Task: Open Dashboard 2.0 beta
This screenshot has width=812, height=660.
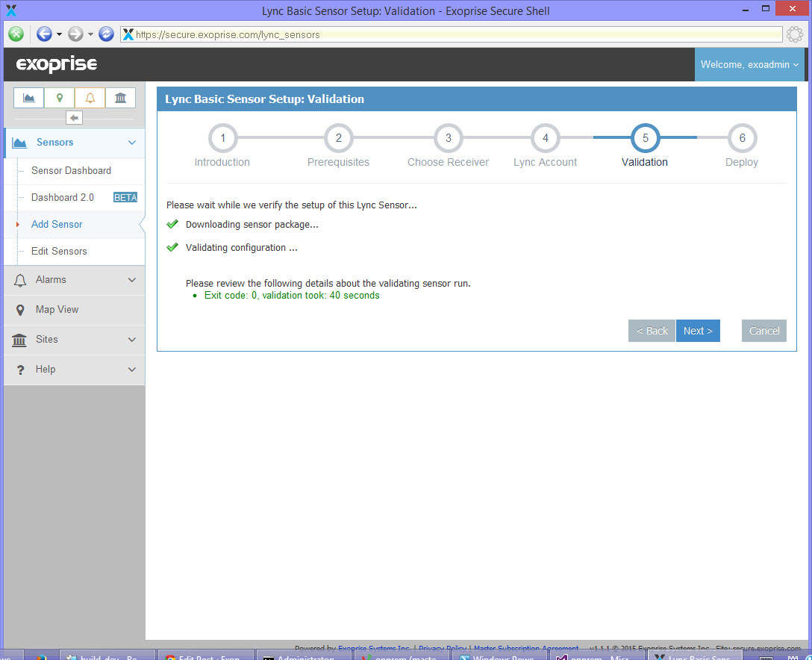Action: [x=63, y=197]
